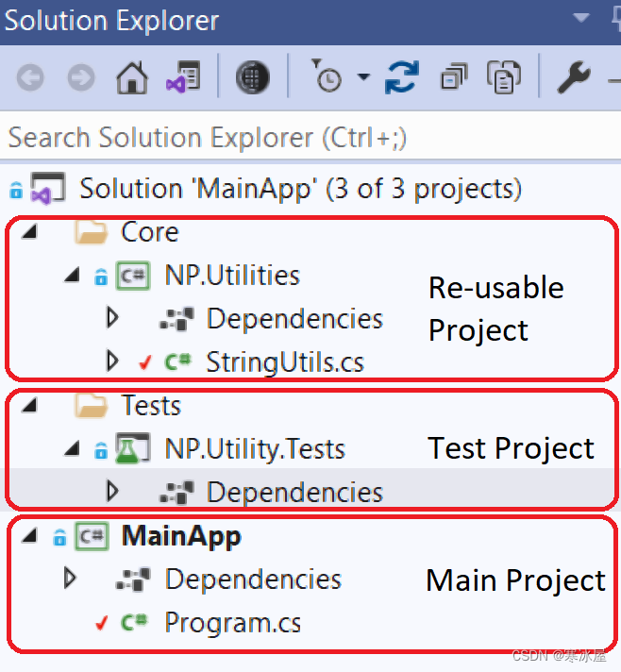This screenshot has height=672, width=621.
Task: Open Solution Explorer window options dropdown
Action: (x=581, y=18)
